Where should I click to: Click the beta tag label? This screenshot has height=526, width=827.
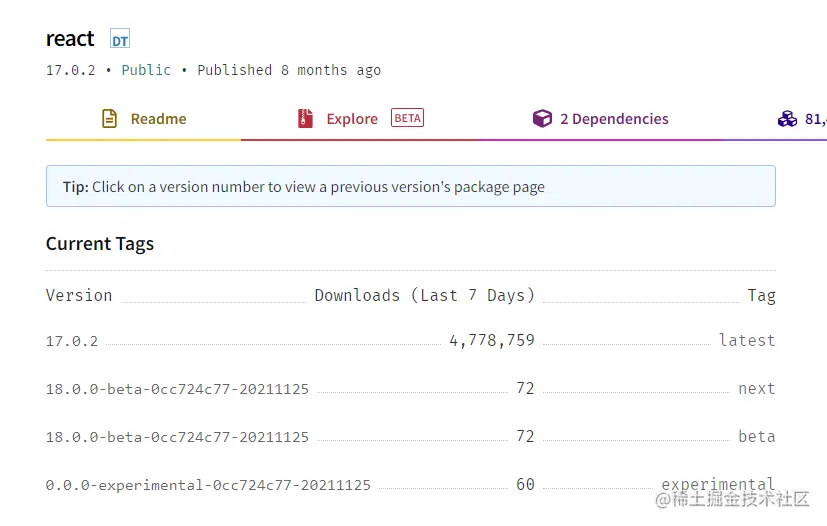click(757, 437)
